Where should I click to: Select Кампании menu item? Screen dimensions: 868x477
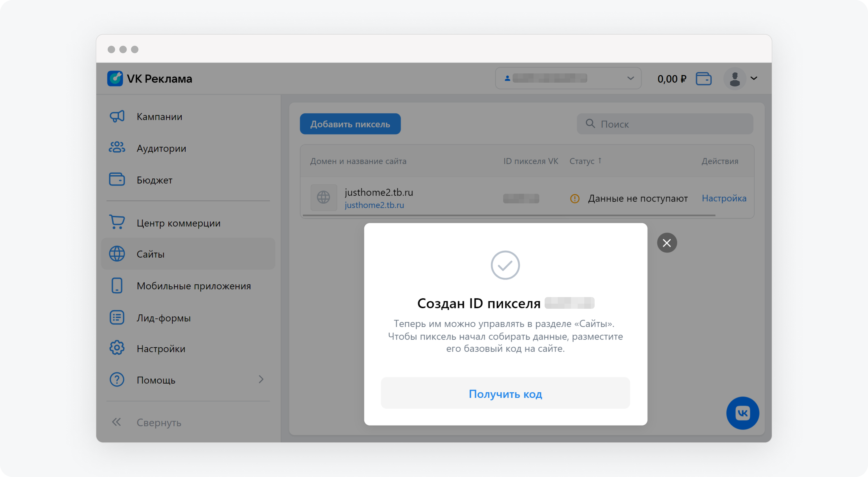[x=188, y=116]
